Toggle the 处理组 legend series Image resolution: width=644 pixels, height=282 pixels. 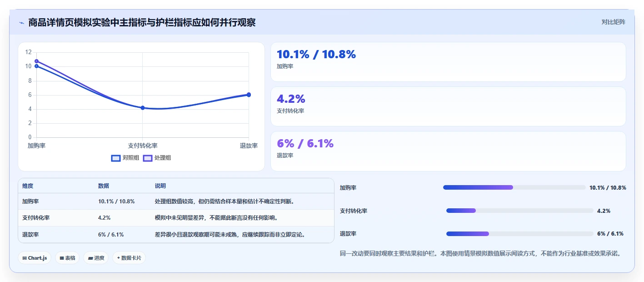[x=157, y=158]
